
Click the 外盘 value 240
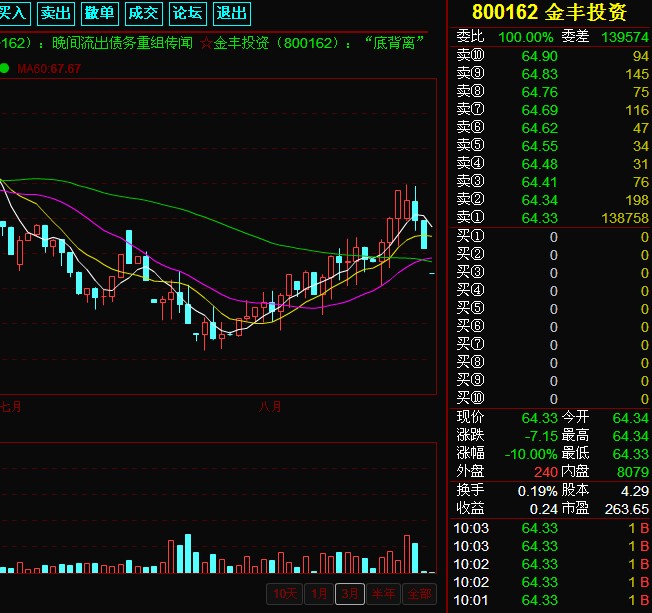pyautogui.click(x=546, y=472)
